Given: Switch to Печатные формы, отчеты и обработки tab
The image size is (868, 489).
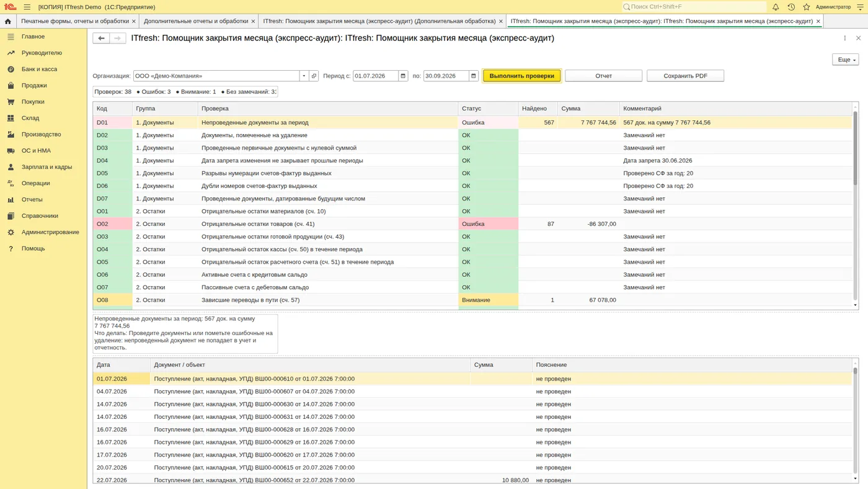Looking at the screenshot, I should pyautogui.click(x=75, y=21).
